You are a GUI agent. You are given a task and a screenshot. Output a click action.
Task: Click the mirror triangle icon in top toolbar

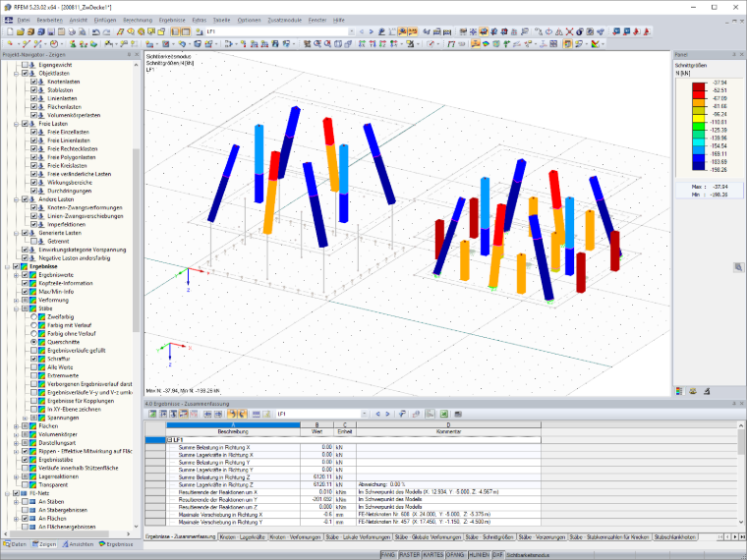[x=559, y=31]
